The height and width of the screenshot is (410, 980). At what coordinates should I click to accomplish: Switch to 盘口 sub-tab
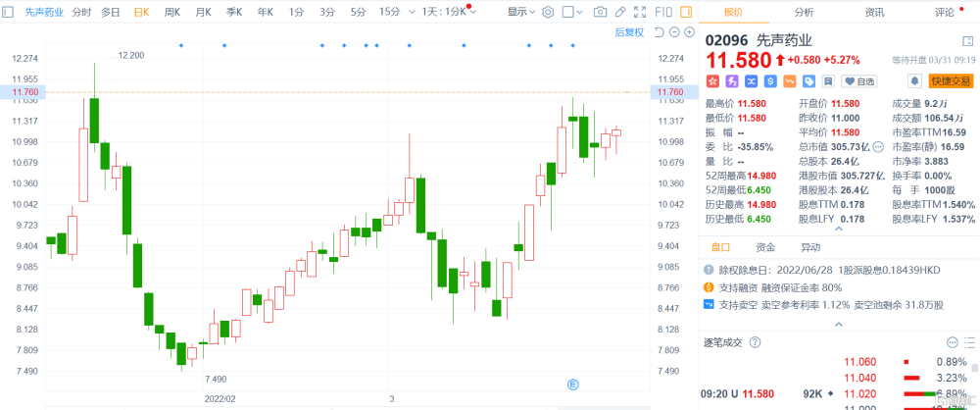point(722,247)
